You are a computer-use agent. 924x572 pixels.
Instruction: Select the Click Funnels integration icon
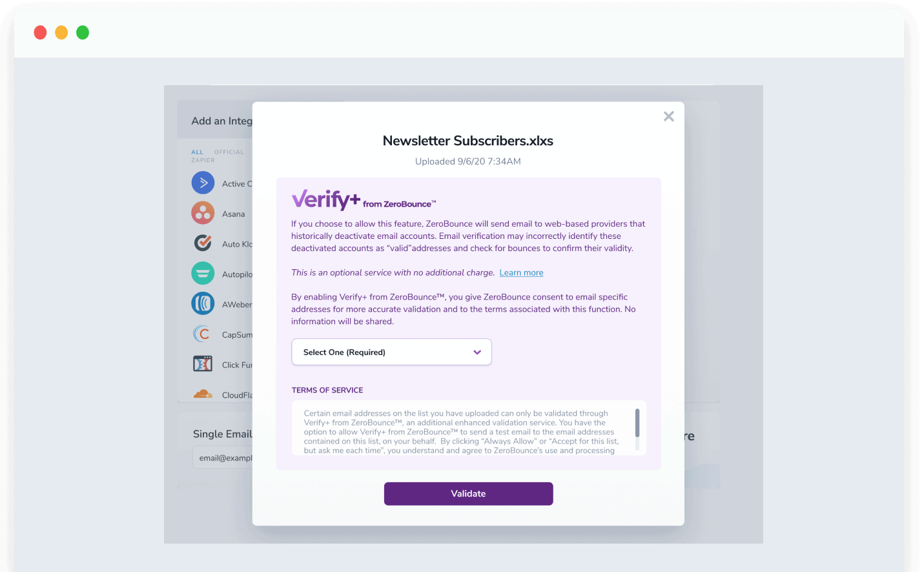tap(203, 364)
